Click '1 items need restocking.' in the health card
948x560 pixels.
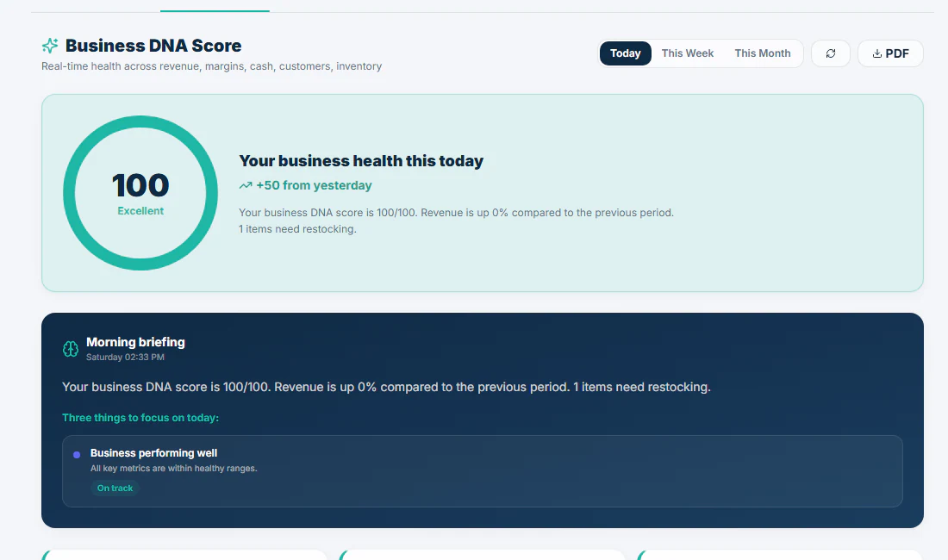[297, 229]
